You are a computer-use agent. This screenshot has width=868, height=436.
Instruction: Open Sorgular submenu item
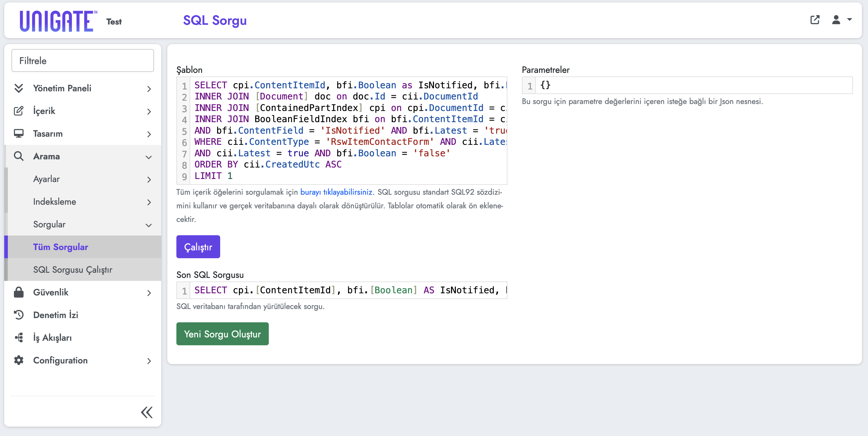pyautogui.click(x=83, y=224)
